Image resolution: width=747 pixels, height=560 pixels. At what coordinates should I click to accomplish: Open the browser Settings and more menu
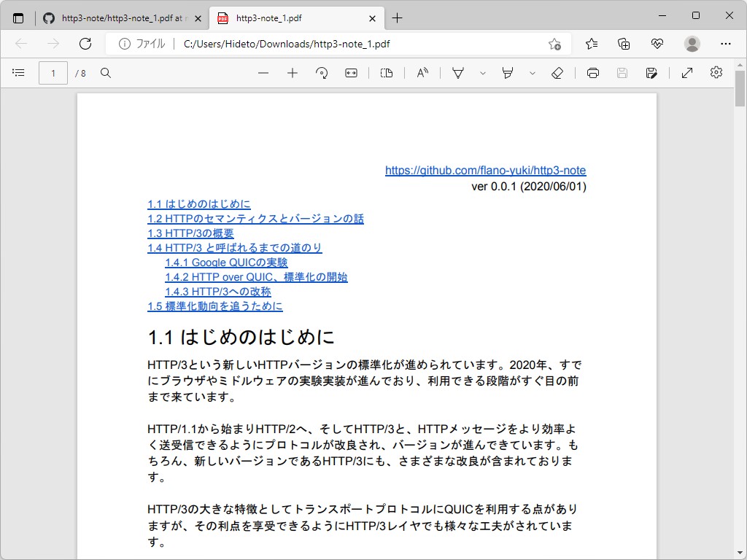click(727, 44)
